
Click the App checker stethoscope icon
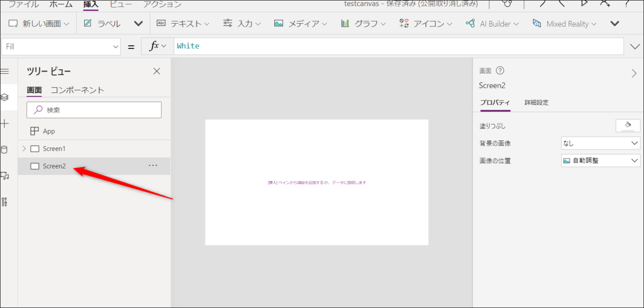pyautogui.click(x=507, y=3)
